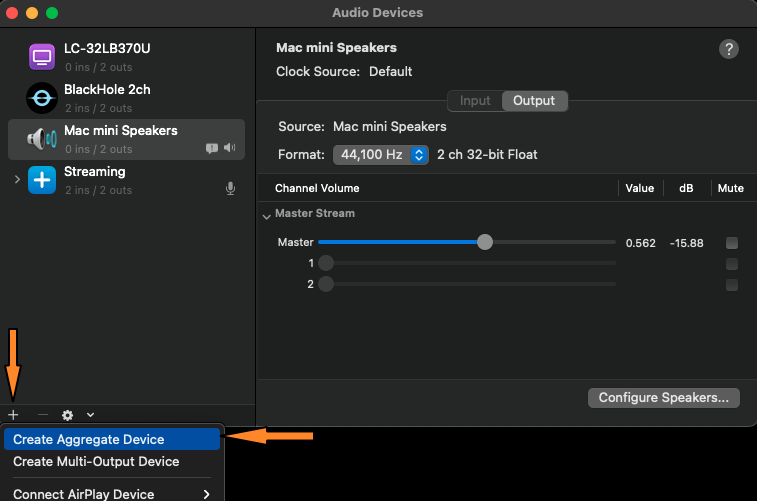Screen dimensions: 757x501
Task: Select the Streaming device name
Action: [95, 172]
